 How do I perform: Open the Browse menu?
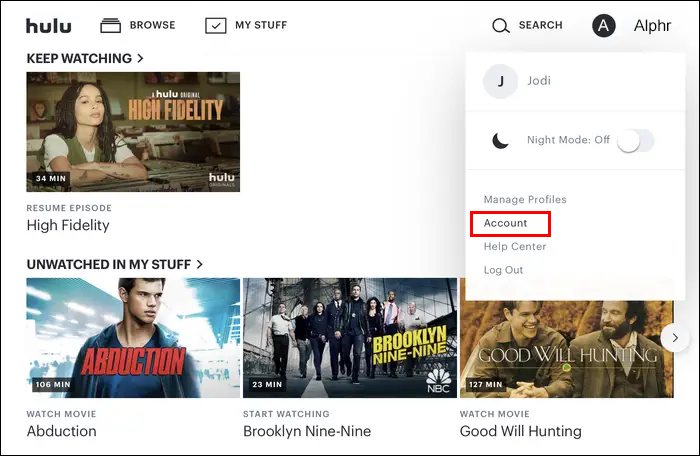pos(152,25)
